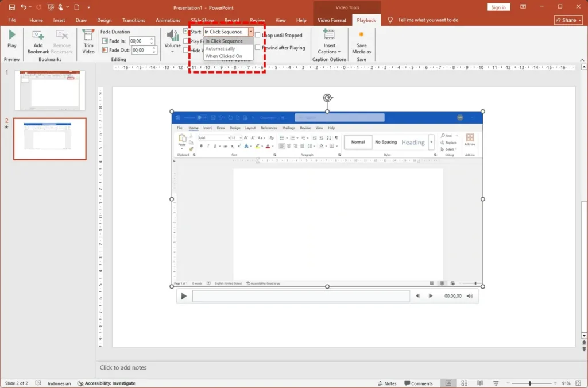
Task: Click Save Media as icon
Action: click(x=361, y=36)
